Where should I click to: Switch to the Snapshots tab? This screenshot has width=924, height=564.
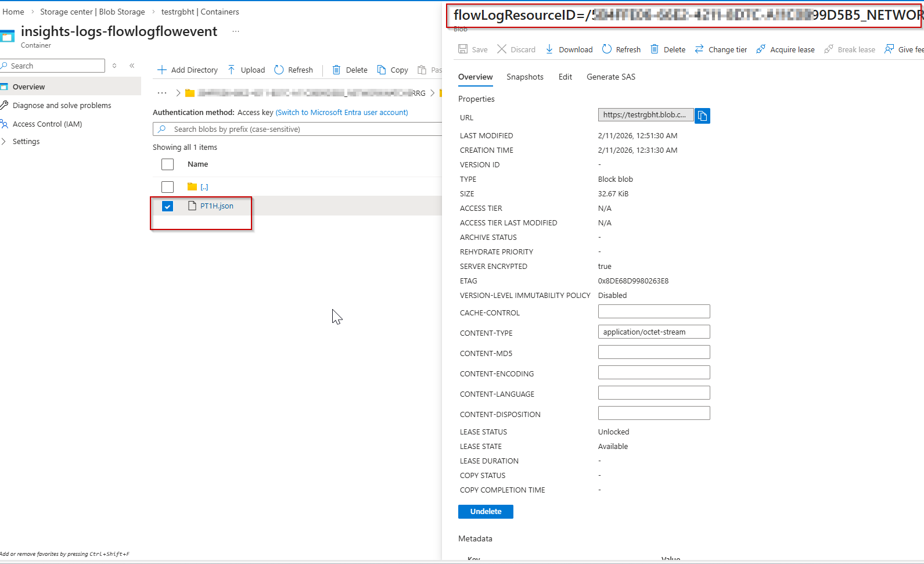(x=525, y=77)
